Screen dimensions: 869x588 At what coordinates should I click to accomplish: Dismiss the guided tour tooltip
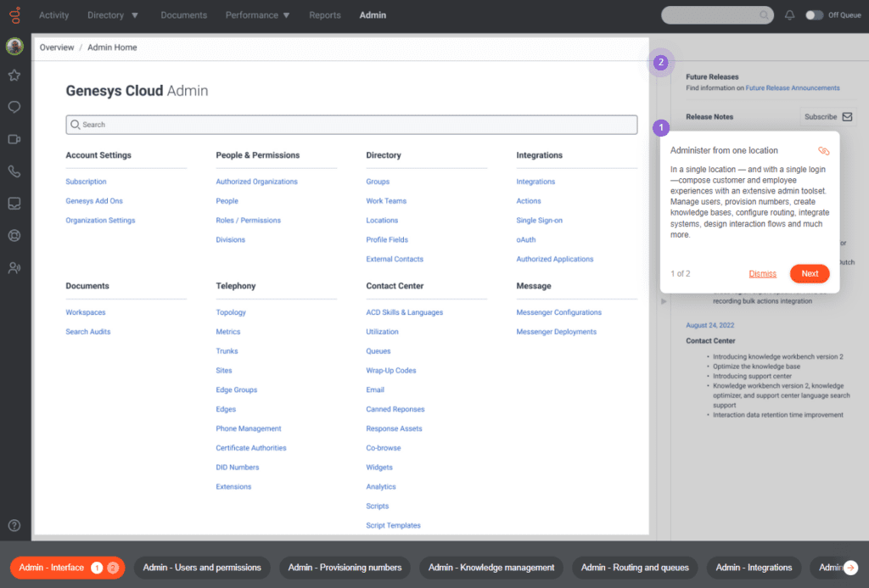(762, 274)
